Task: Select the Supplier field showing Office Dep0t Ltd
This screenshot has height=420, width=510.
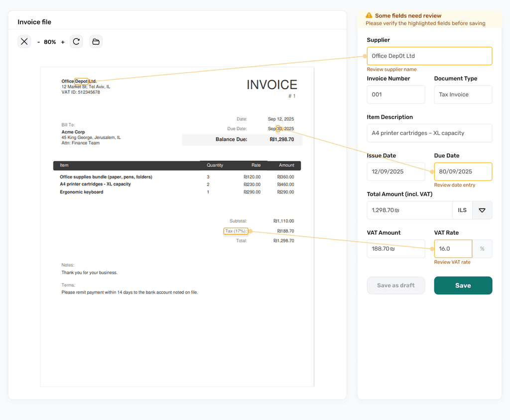Action: 429,56
